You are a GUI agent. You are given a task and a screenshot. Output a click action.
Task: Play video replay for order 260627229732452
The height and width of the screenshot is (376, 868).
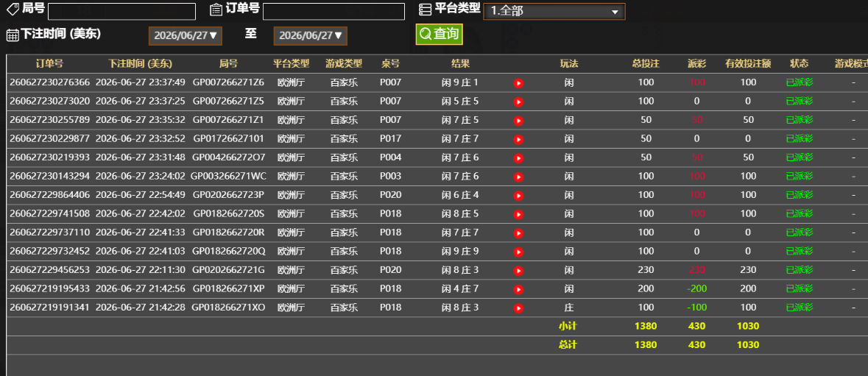click(518, 252)
